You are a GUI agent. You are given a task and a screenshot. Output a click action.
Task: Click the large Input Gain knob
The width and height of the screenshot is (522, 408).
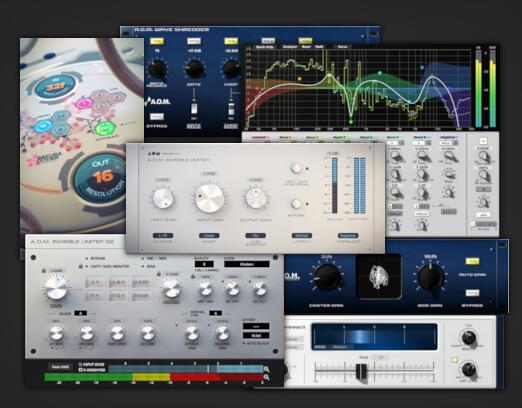click(x=210, y=199)
